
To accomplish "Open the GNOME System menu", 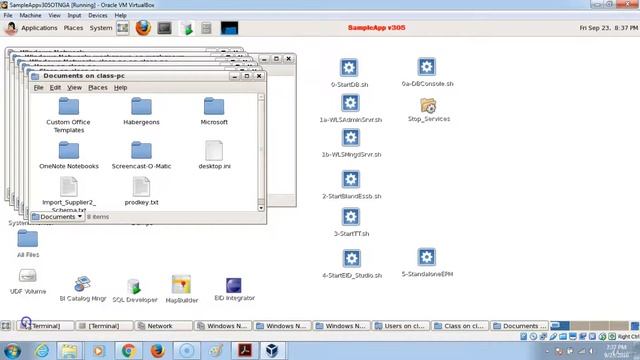I will point(101,28).
